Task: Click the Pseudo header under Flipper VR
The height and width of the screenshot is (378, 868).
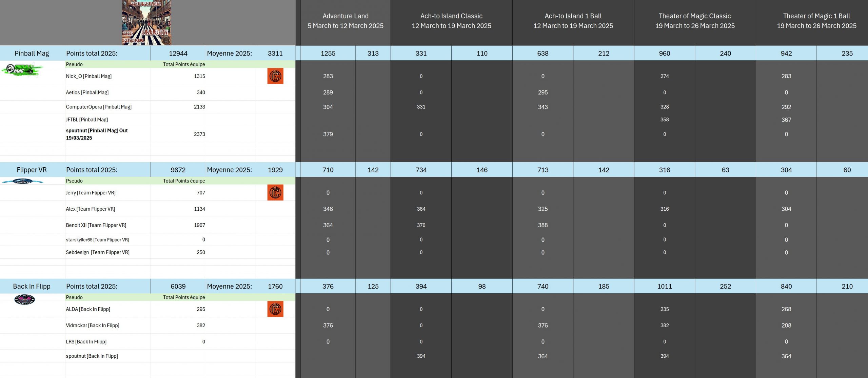Action: tap(74, 181)
